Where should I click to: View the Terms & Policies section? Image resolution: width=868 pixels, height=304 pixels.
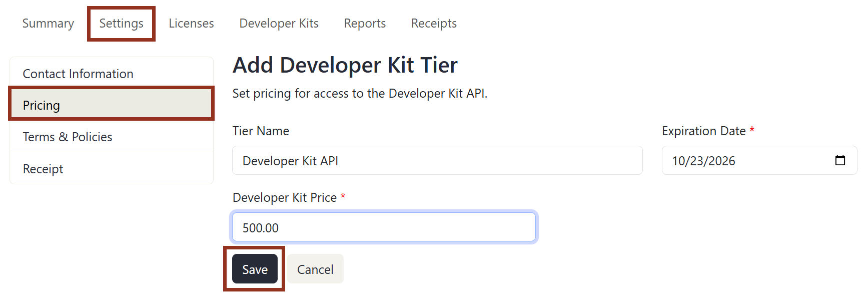[x=68, y=137]
